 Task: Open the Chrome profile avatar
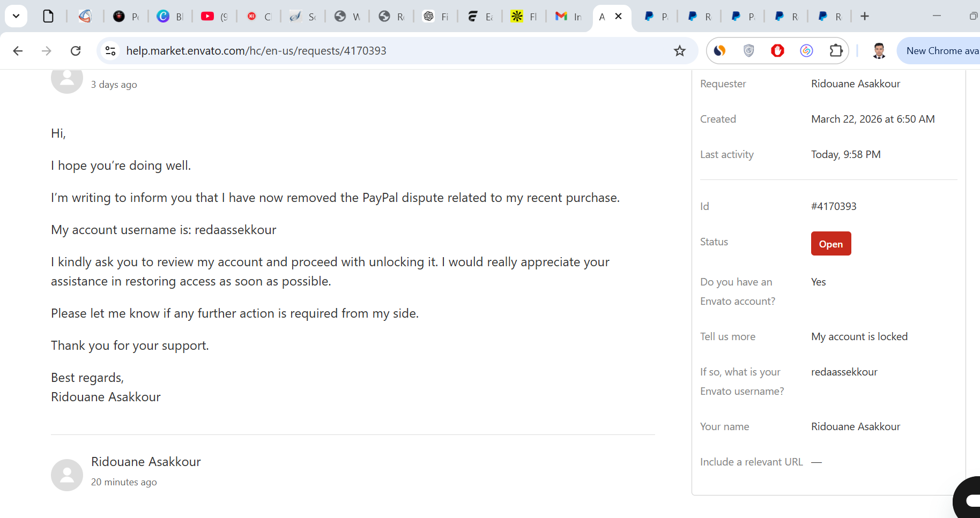coord(879,51)
